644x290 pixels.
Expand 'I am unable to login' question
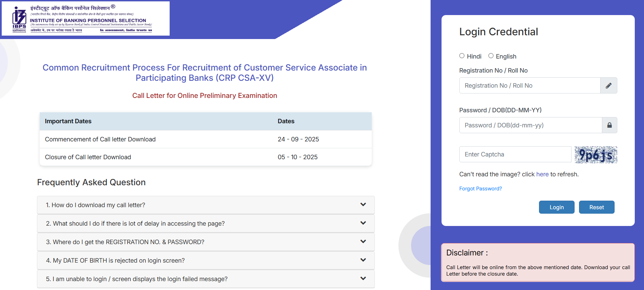(x=206, y=279)
